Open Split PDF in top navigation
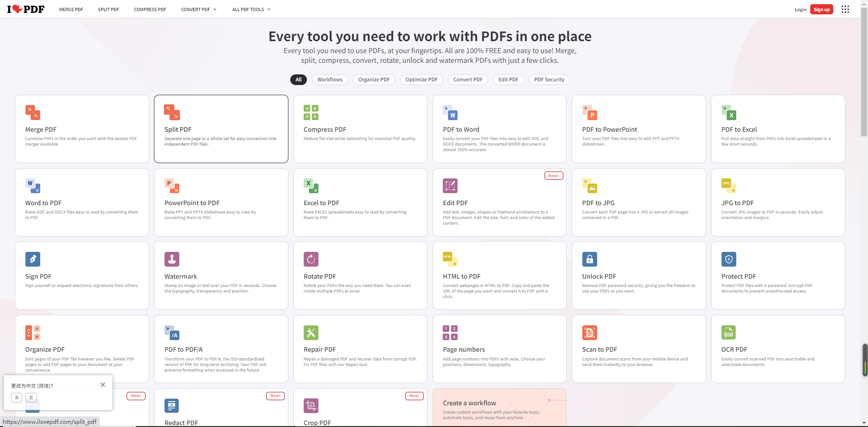 point(109,9)
